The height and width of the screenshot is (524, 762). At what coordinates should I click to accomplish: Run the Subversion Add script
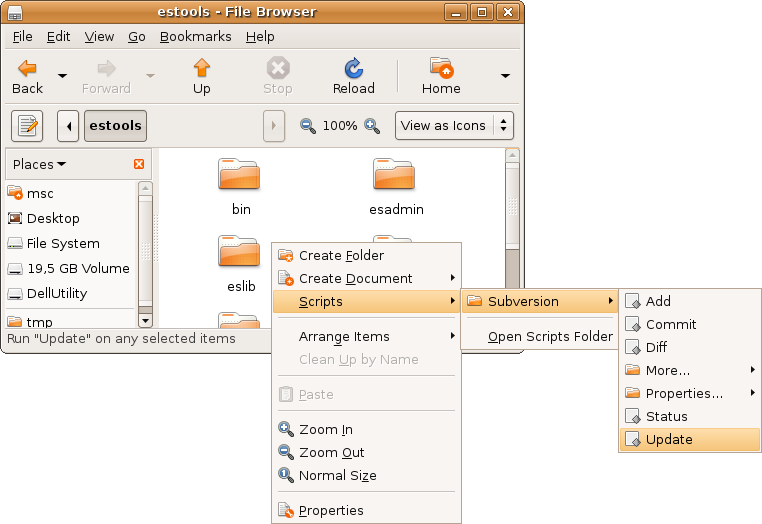coord(690,301)
